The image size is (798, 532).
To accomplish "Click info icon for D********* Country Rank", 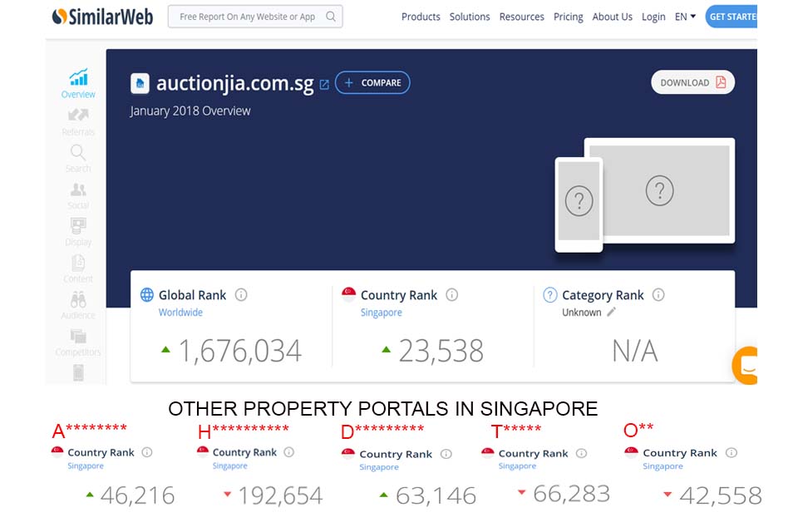I will coord(446,454).
